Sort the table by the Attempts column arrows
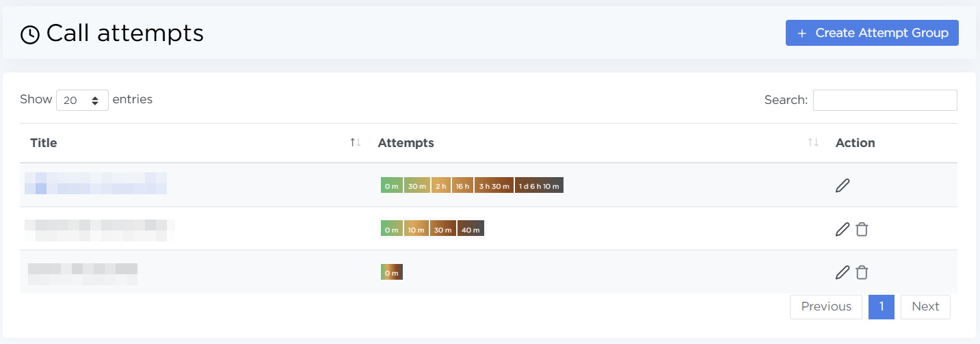Image resolution: width=980 pixels, height=344 pixels. 812,142
